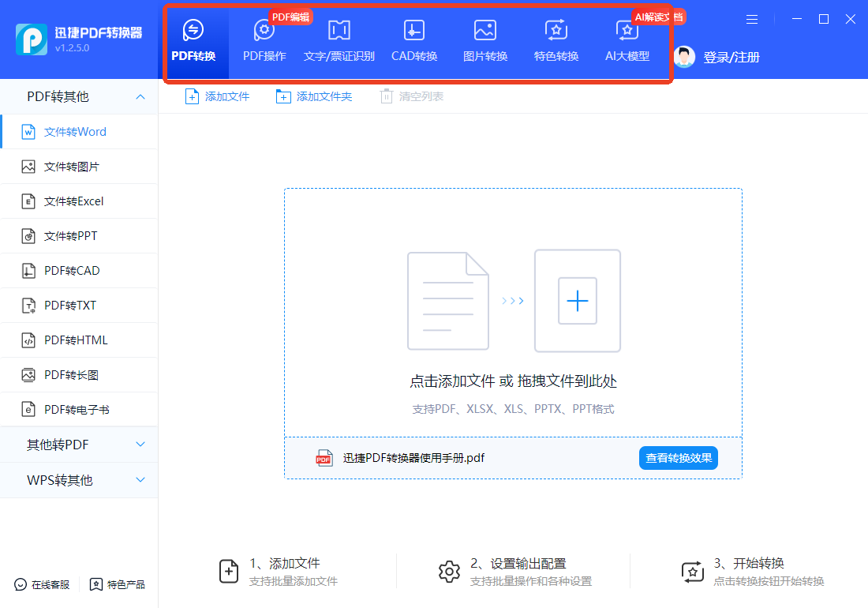Click the Word icon beside 文件转Word
This screenshot has height=608, width=868.
click(28, 132)
